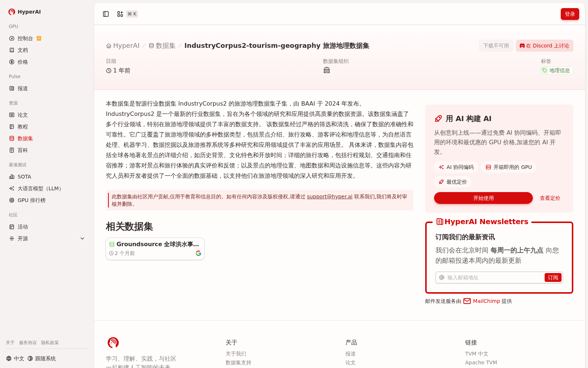Open TVM 中文 footer link
The image size is (588, 368).
click(x=477, y=354)
